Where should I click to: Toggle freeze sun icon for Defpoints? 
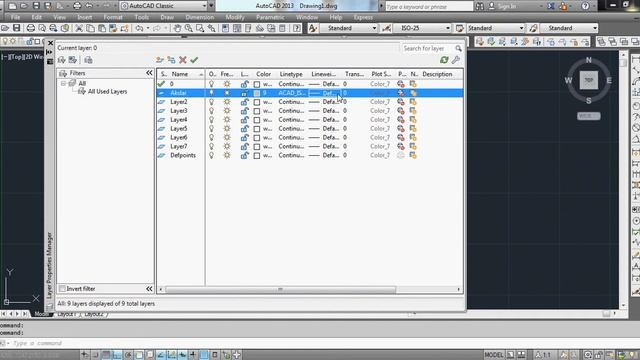coord(227,156)
